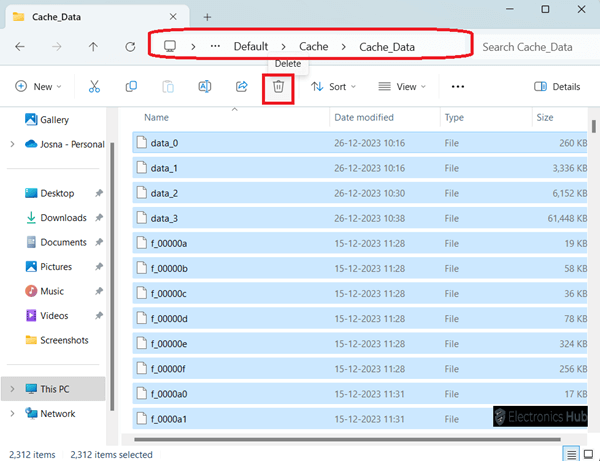Open Screenshots folder in the sidebar
Viewport: 600px width, 461px height.
click(57, 340)
